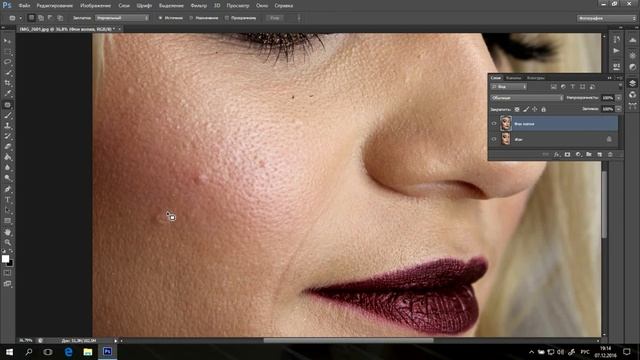This screenshot has height=360, width=640.
Task: Hide the bottom background layer
Action: 494,139
